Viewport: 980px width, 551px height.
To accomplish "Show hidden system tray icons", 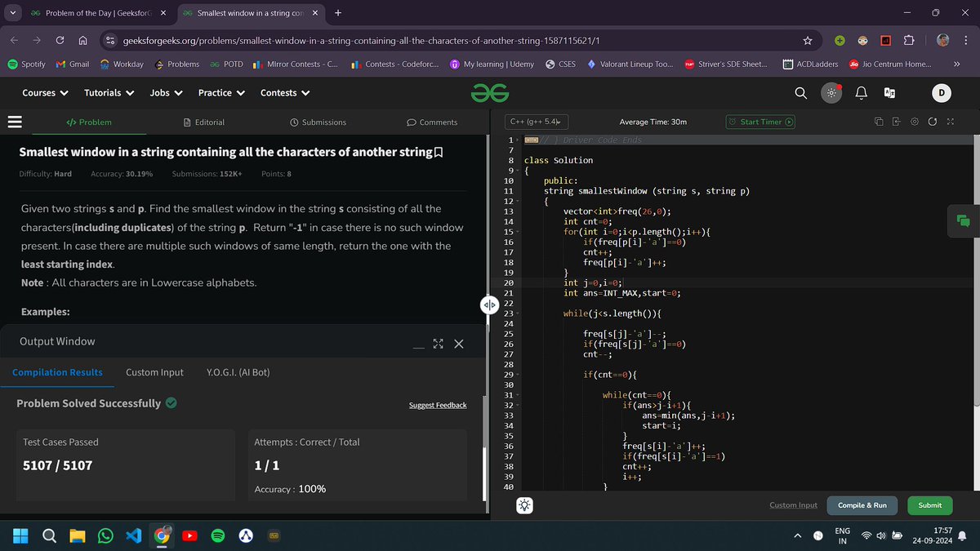I will tap(798, 535).
